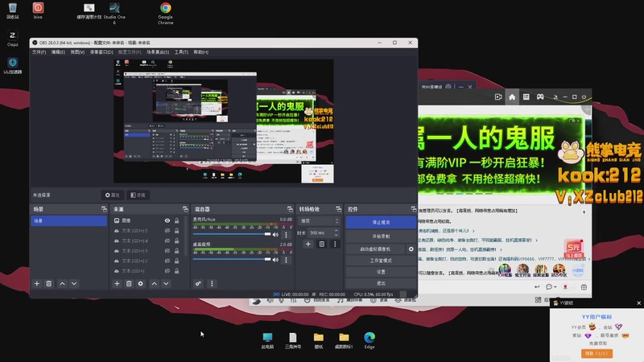Hide the image source via eye icon
The image size is (644, 362).
point(167,220)
